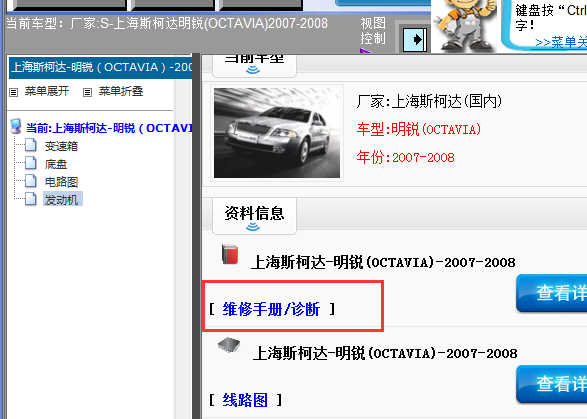The height and width of the screenshot is (419, 587).
Task: Click page icon next to 底盘
Action: pyautogui.click(x=31, y=163)
